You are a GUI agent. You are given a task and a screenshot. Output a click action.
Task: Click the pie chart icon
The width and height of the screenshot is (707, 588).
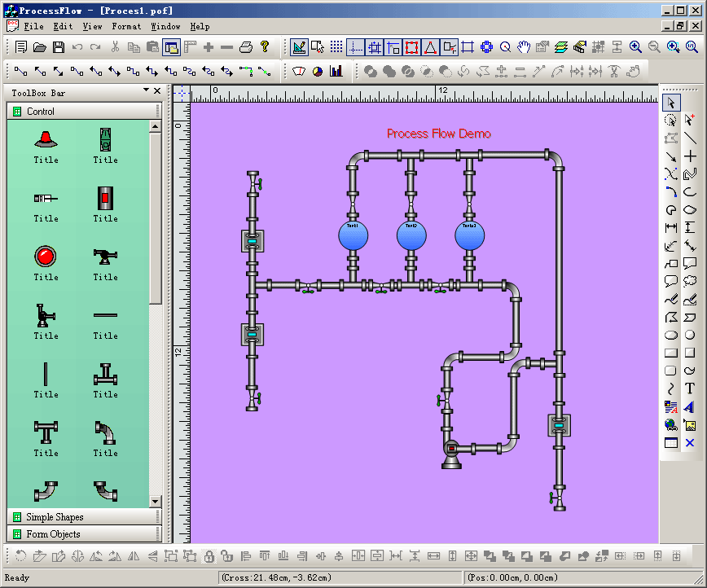pyautogui.click(x=318, y=71)
